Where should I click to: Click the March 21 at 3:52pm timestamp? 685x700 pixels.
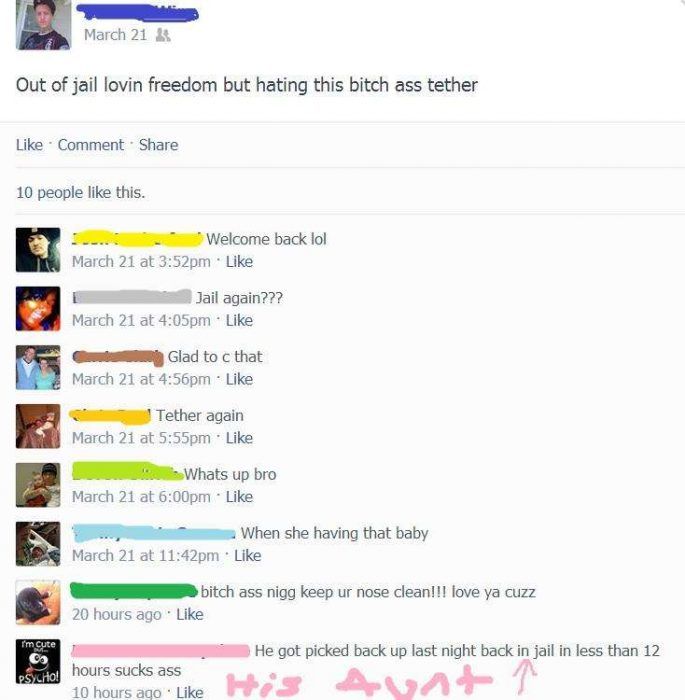141,262
